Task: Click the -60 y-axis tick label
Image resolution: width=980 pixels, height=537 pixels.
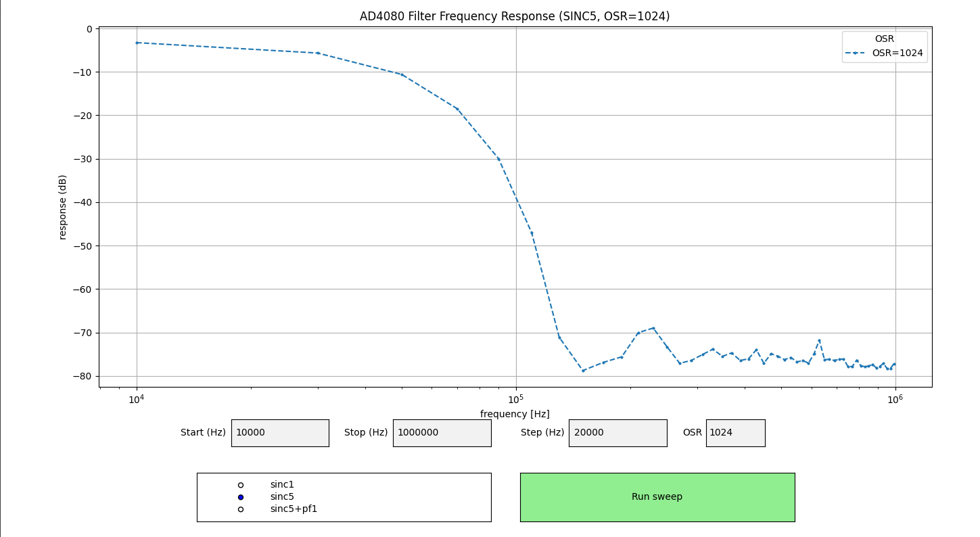Action: (x=84, y=289)
